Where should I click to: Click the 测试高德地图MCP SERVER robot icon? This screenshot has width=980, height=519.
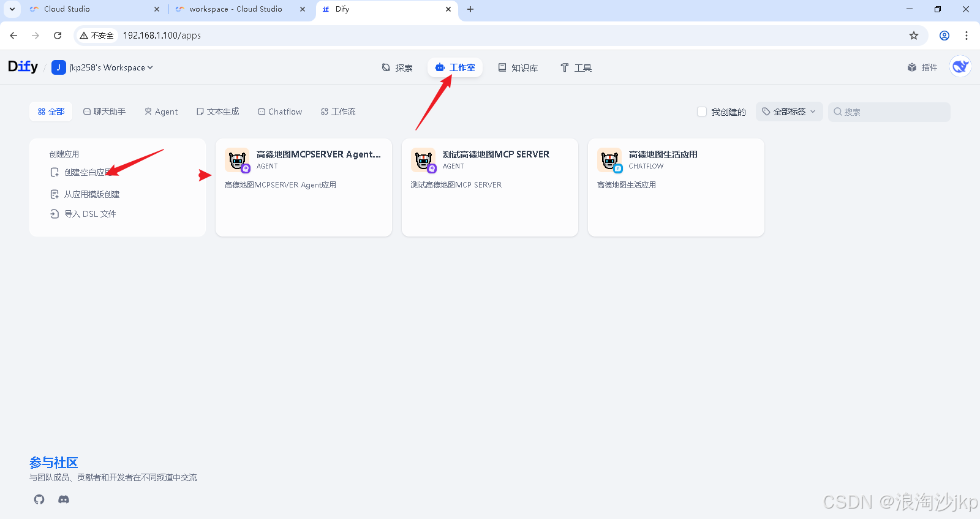423,160
